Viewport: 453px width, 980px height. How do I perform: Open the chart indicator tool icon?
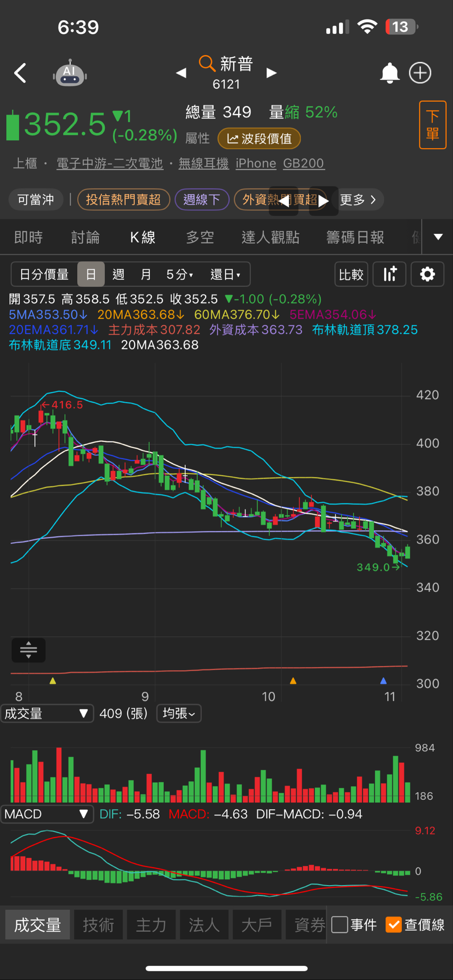click(x=389, y=274)
